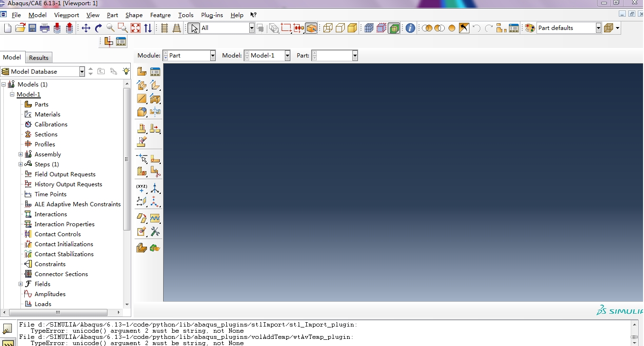Expand the Fields tree node
This screenshot has width=644, height=346.
(x=20, y=284)
